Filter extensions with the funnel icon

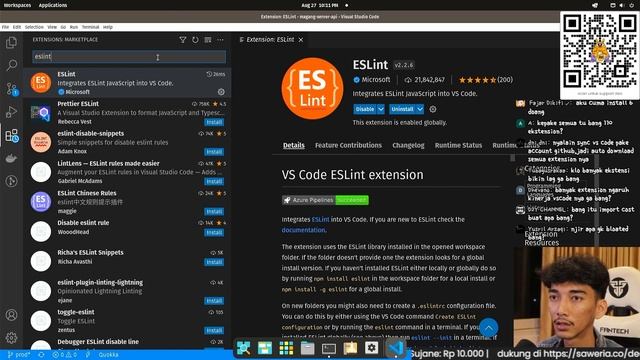(x=182, y=40)
